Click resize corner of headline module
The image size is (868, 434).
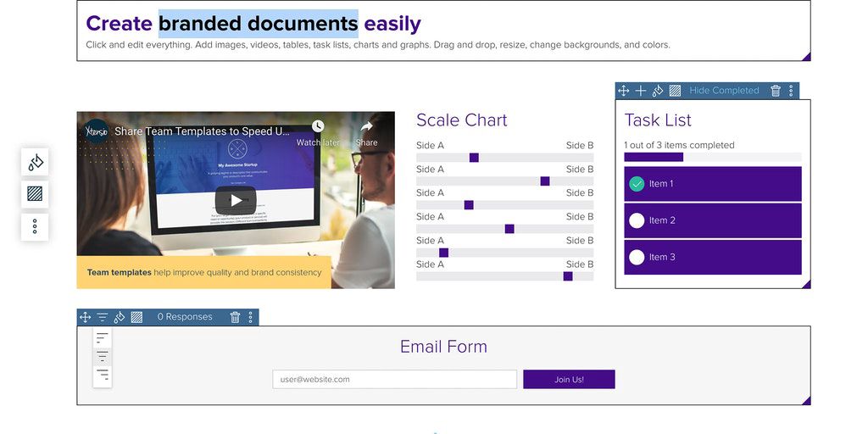(x=807, y=57)
